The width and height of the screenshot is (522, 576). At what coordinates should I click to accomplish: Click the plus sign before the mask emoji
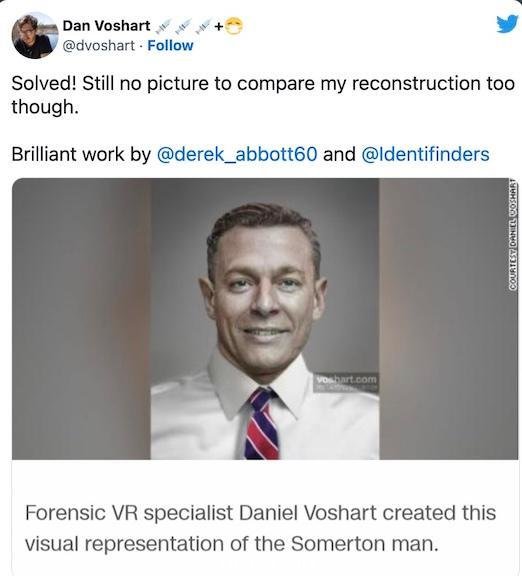219,26
